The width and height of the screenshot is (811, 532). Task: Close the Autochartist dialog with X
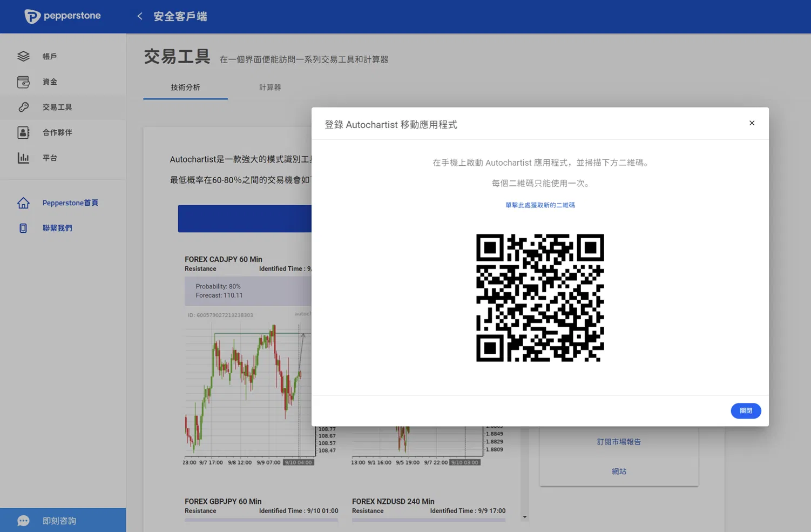click(x=752, y=123)
